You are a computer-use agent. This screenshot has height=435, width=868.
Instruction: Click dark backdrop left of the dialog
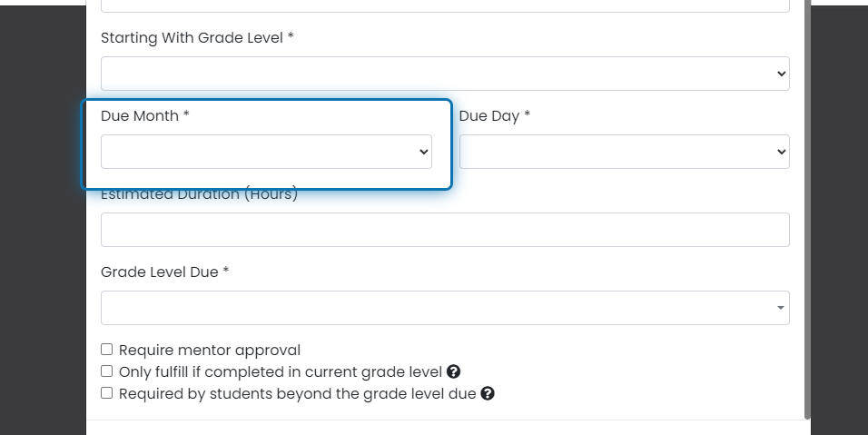click(x=43, y=222)
